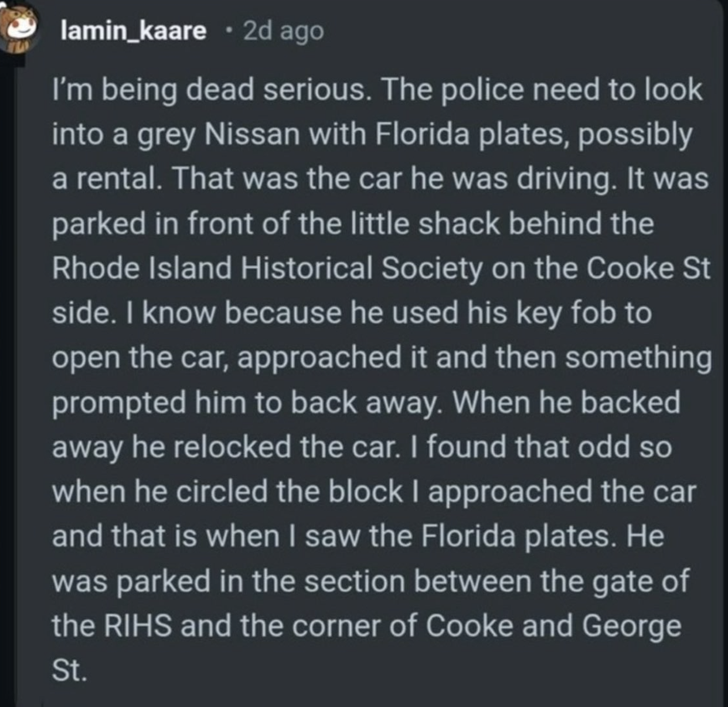Click the line starting "was parked in the section"
The image size is (728, 707).
click(x=370, y=581)
